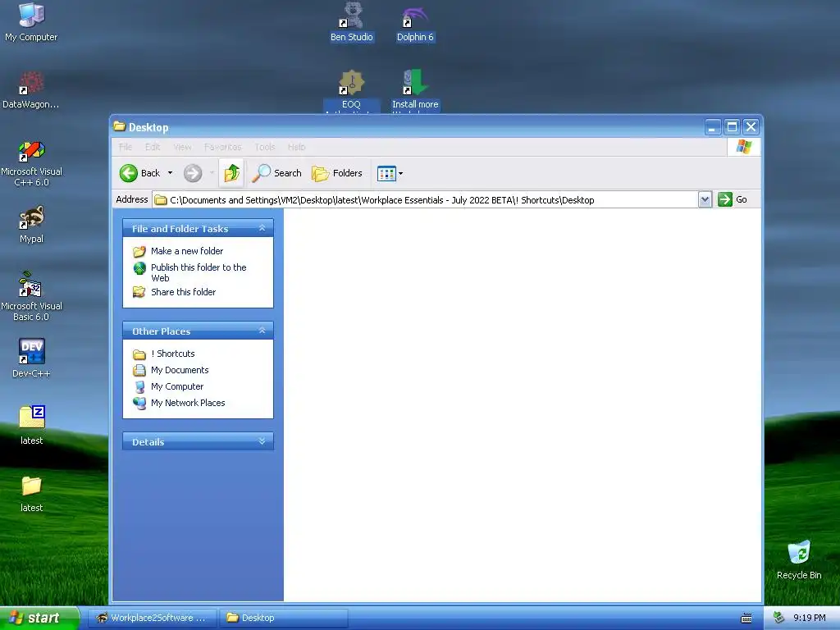Open My Network Places link
The height and width of the screenshot is (630, 840).
click(188, 403)
